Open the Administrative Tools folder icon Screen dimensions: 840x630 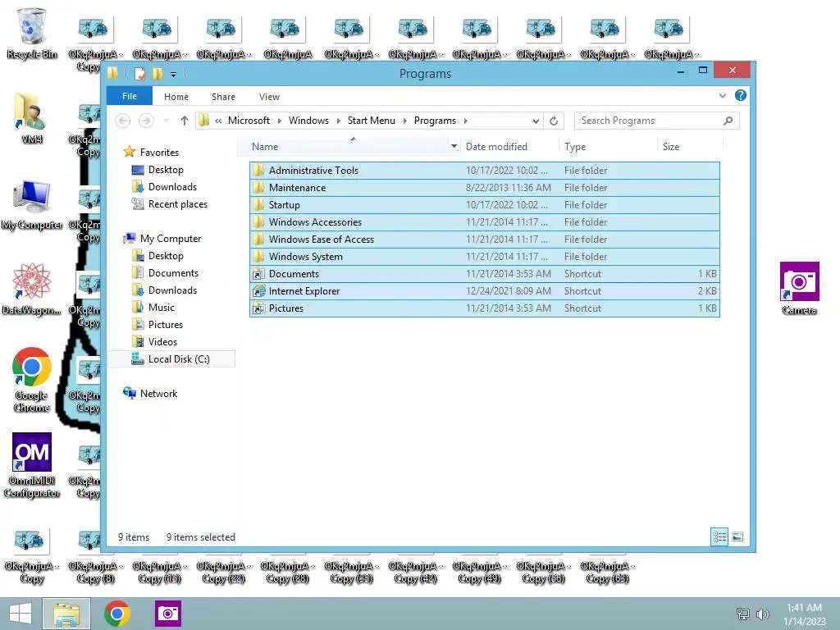click(259, 171)
